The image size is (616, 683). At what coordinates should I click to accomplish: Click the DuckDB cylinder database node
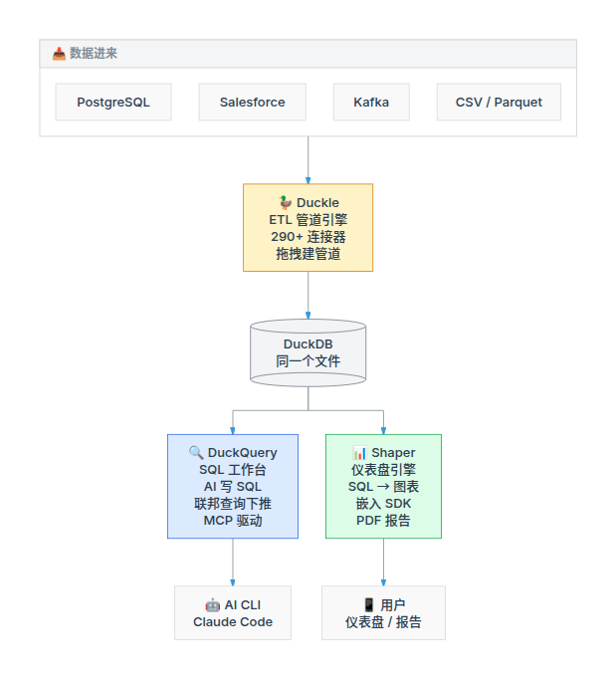(308, 352)
